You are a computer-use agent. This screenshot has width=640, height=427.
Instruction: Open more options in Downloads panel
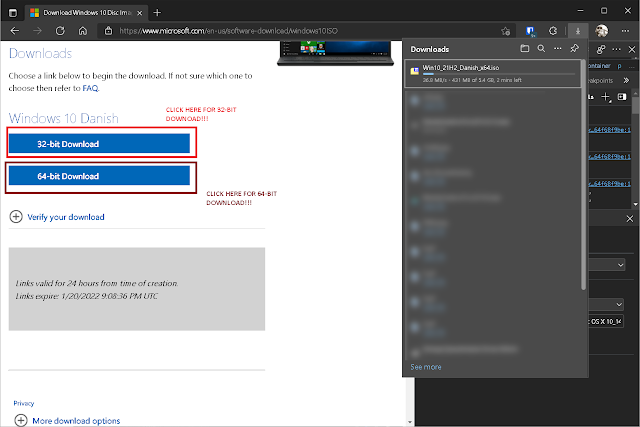coord(558,49)
